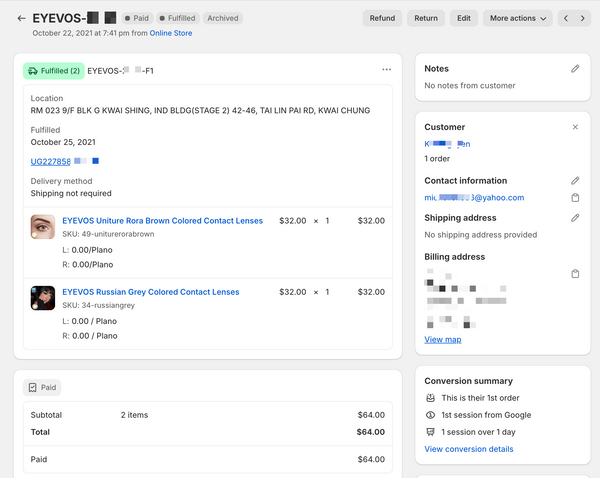Screen dimensions: 600x478
Task: Open Russian Grey lenses product thumbnail
Action: click(x=42, y=298)
